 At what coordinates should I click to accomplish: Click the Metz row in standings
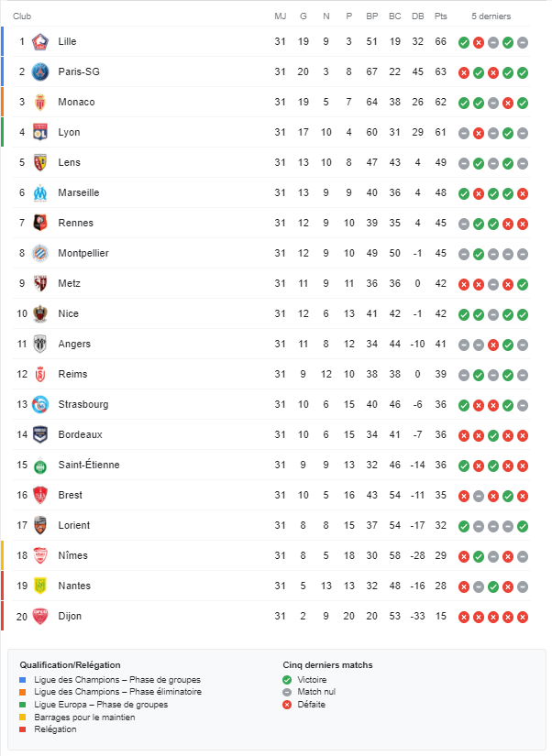pos(275,284)
